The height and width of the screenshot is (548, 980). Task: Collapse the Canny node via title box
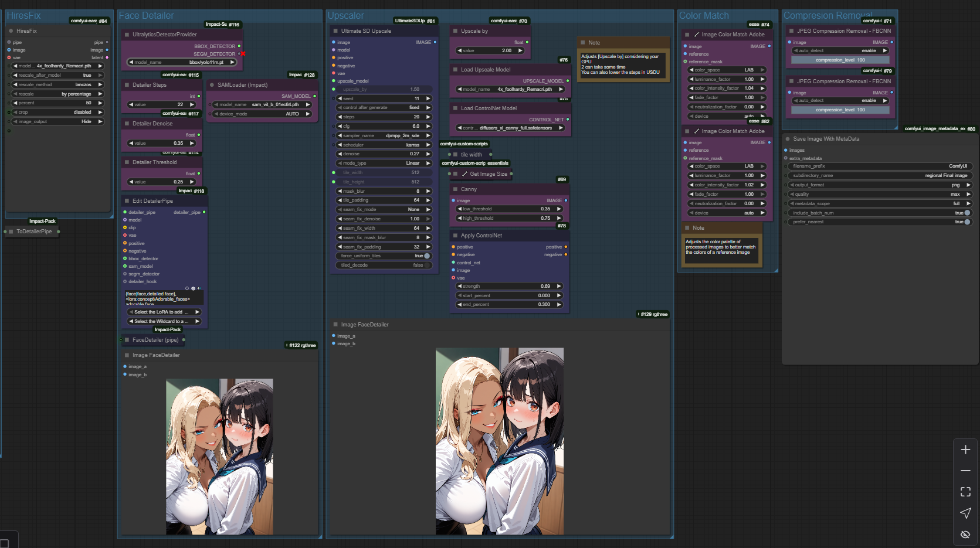pyautogui.click(x=455, y=189)
